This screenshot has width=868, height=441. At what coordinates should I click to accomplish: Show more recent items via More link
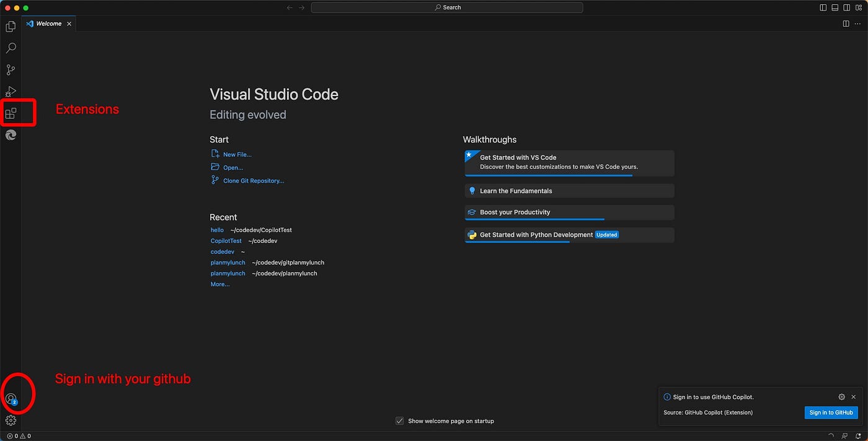[220, 284]
